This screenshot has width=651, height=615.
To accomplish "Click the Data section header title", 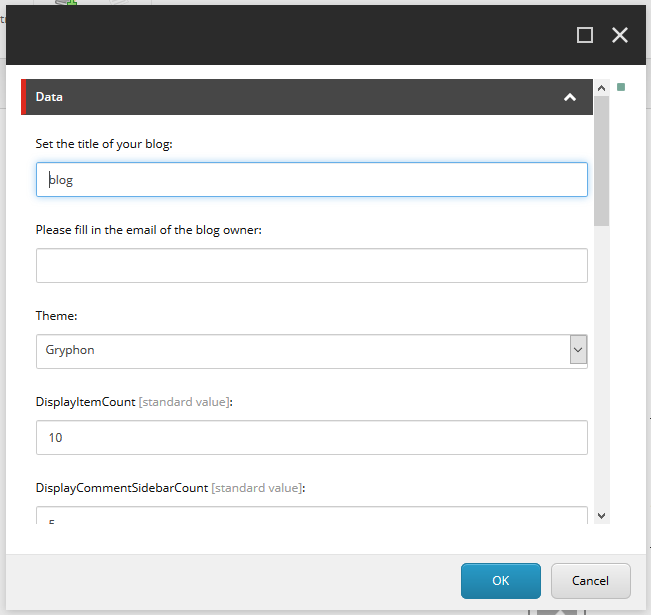I will pos(49,98).
